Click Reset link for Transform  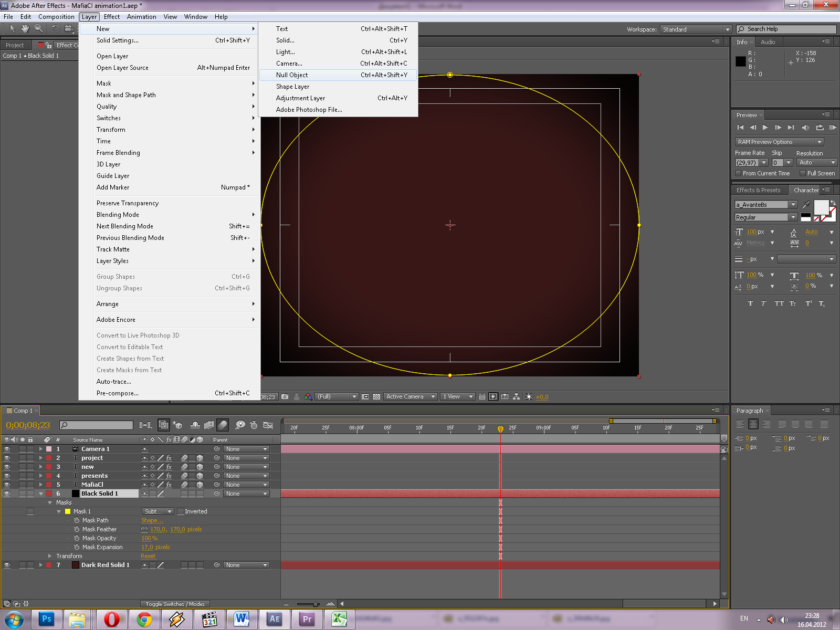point(148,556)
